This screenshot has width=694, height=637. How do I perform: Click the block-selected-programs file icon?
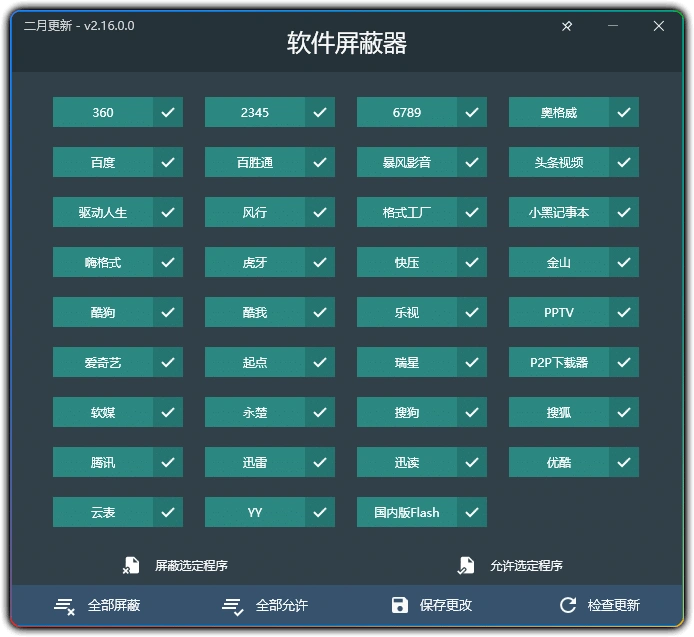point(131,565)
